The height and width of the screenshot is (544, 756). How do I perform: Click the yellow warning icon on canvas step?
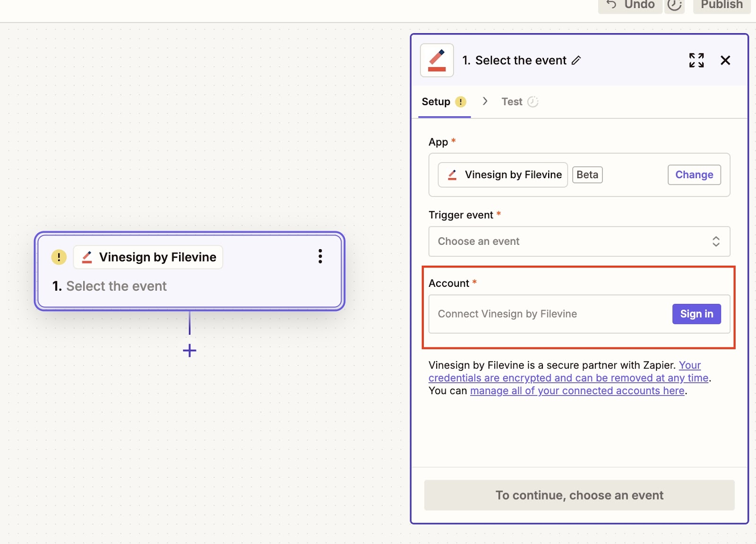[59, 257]
